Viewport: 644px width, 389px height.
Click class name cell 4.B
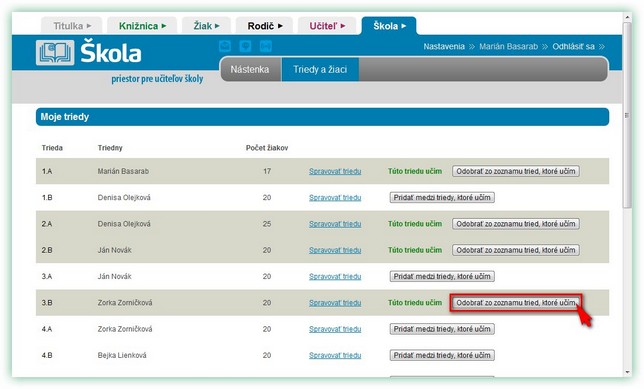point(47,355)
